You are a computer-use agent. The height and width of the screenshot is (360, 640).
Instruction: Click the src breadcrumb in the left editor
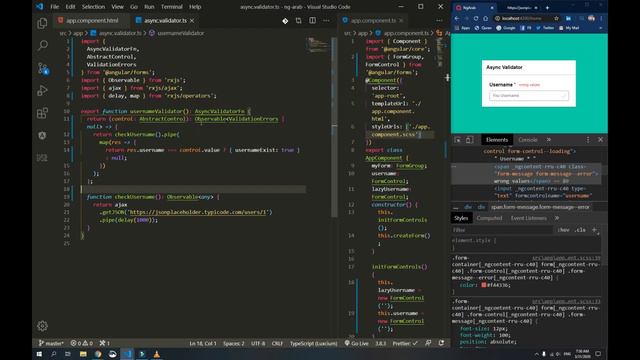62,33
